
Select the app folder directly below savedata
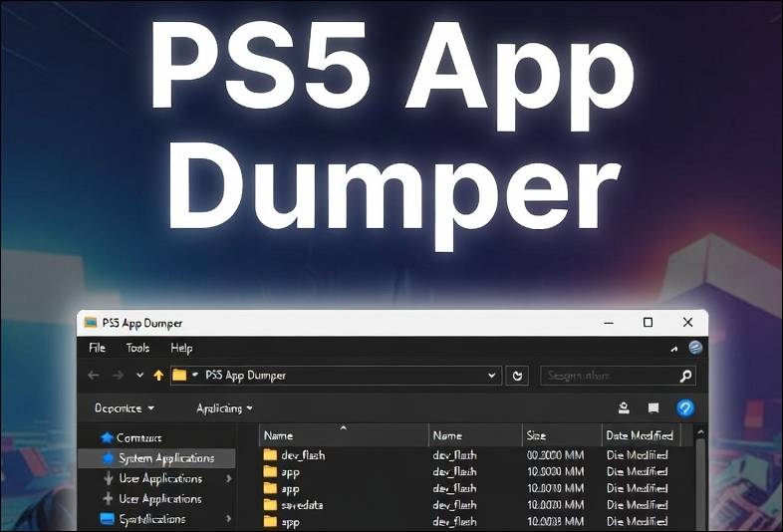click(x=290, y=522)
